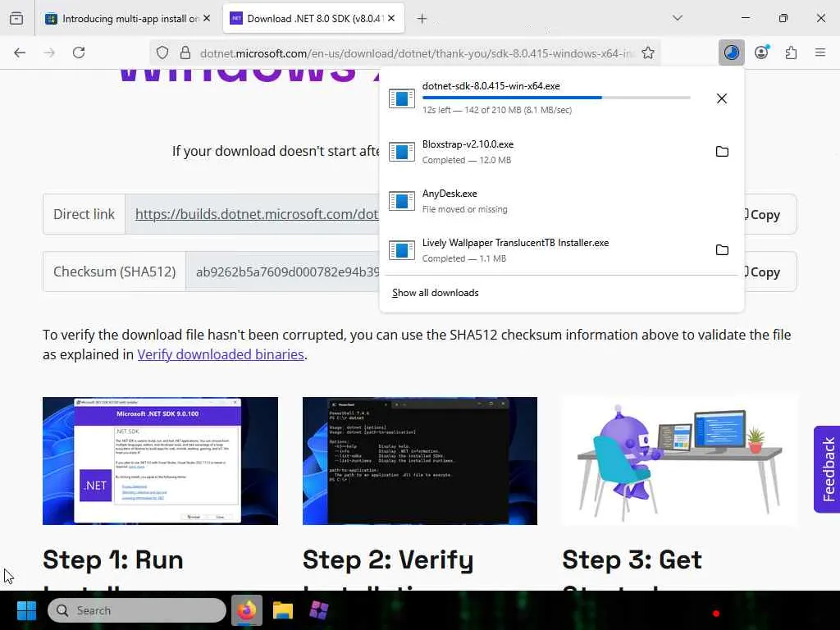Viewport: 840px width, 630px height.
Task: Click the Step 1 installer screenshot thumbnail
Action: click(160, 461)
